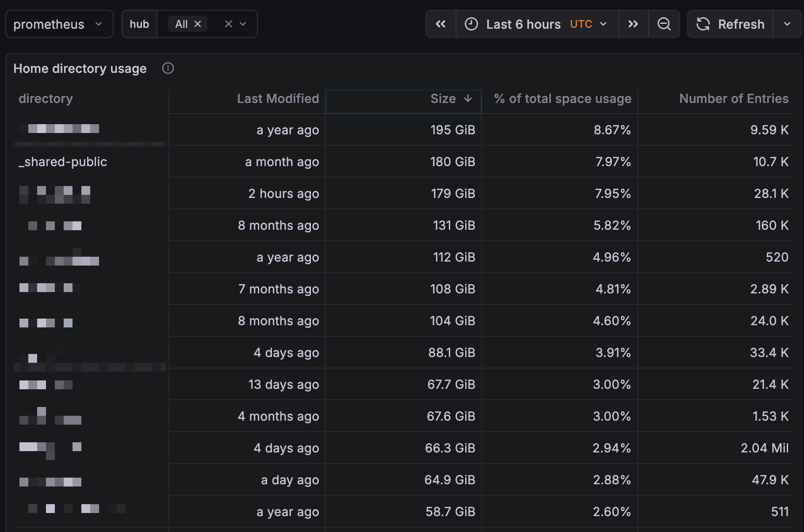The image size is (804, 532).
Task: Click the 7.97% usage cell
Action: pos(559,162)
